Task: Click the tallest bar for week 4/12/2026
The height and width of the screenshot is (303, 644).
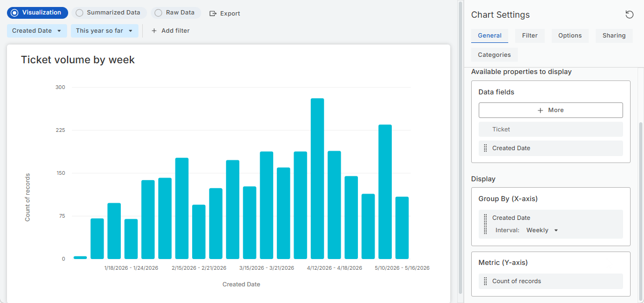Action: (x=317, y=179)
